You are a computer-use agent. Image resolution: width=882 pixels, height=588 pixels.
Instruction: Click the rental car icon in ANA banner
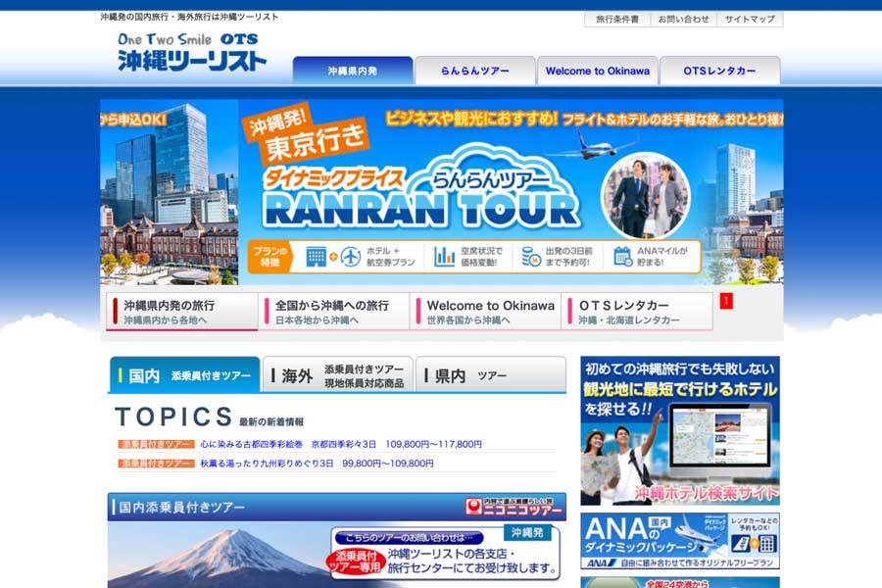coord(742,543)
